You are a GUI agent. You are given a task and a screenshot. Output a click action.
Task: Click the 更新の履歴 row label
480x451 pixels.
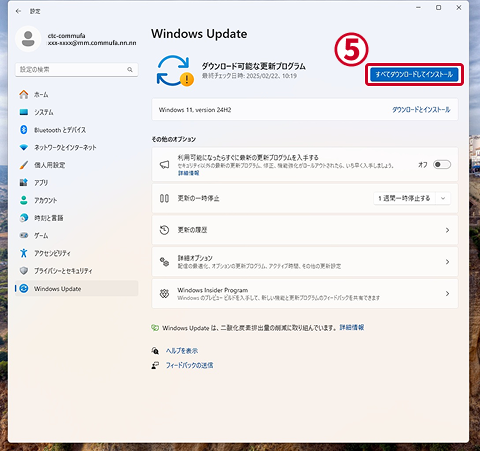tap(192, 230)
